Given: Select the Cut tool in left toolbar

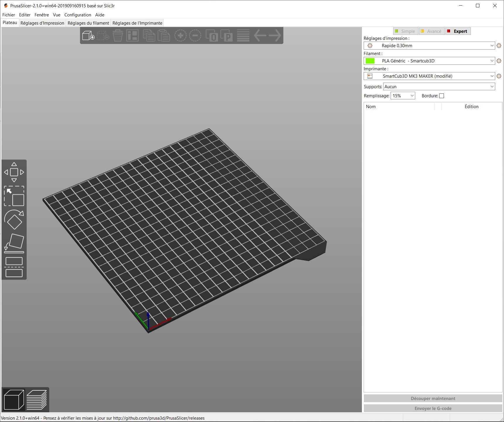Looking at the screenshot, I should 14,267.
